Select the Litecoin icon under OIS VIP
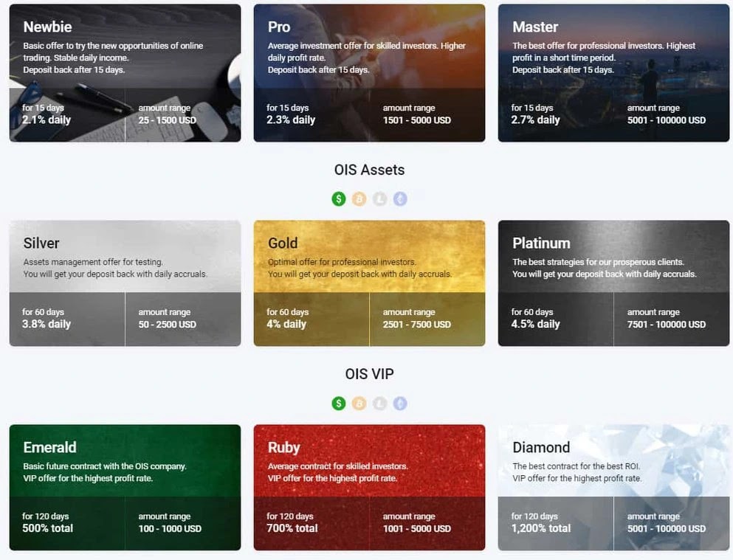This screenshot has width=733, height=560. click(379, 403)
